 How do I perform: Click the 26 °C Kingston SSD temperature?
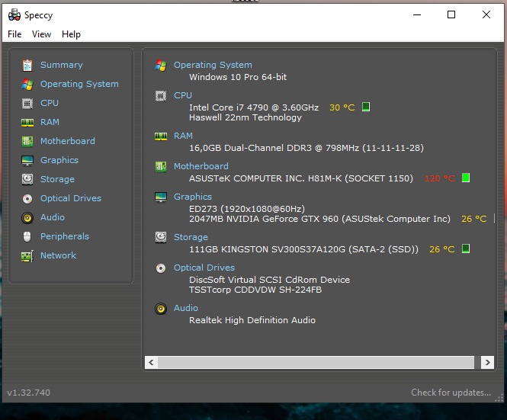pyautogui.click(x=442, y=249)
